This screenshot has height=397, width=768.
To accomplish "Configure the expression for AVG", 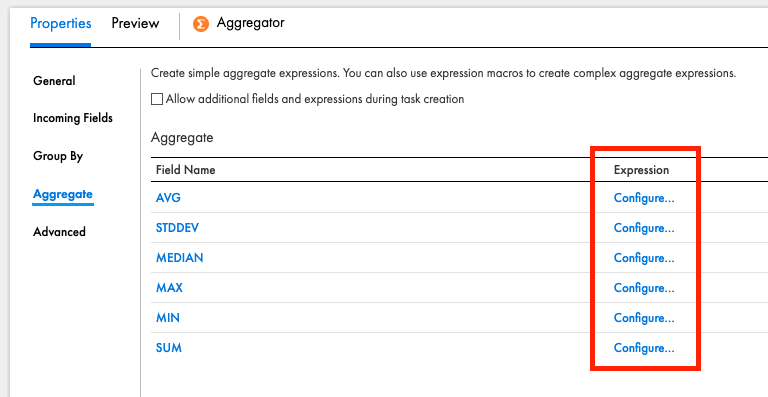I will coord(644,198).
